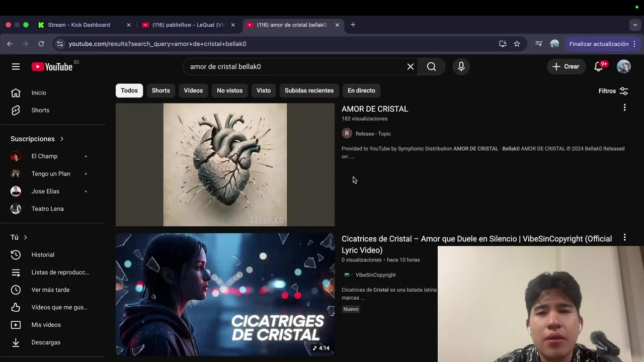644x362 pixels.
Task: Select the No vistos filter chip
Action: [x=229, y=90]
